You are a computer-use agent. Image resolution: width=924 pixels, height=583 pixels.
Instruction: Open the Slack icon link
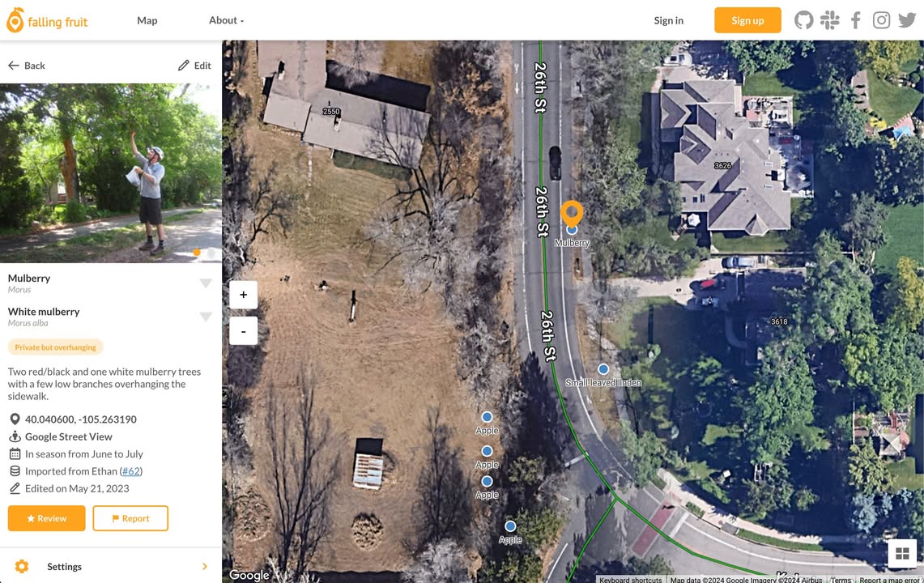coord(830,20)
